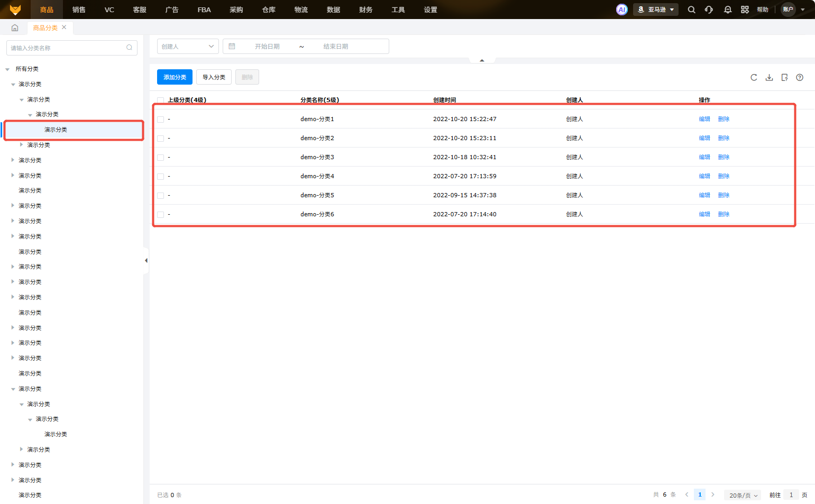The height and width of the screenshot is (504, 815).
Task: Check the box for demo-分类6
Action: click(x=160, y=215)
